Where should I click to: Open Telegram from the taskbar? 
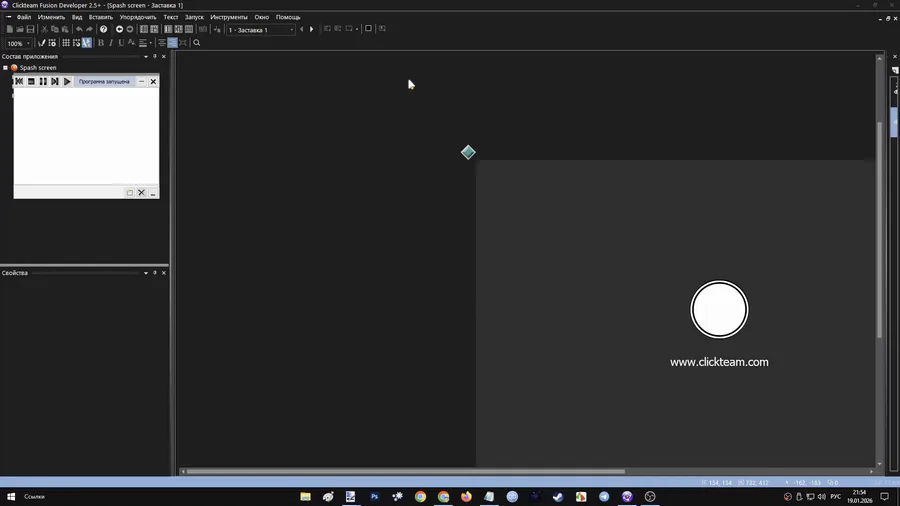[x=604, y=497]
